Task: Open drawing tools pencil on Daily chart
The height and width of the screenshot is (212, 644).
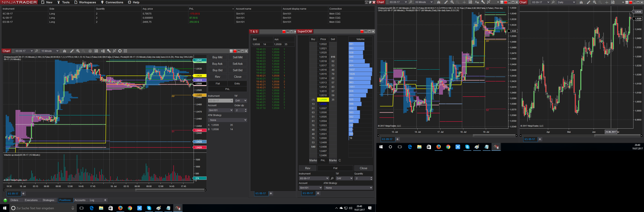Action: click(589, 2)
